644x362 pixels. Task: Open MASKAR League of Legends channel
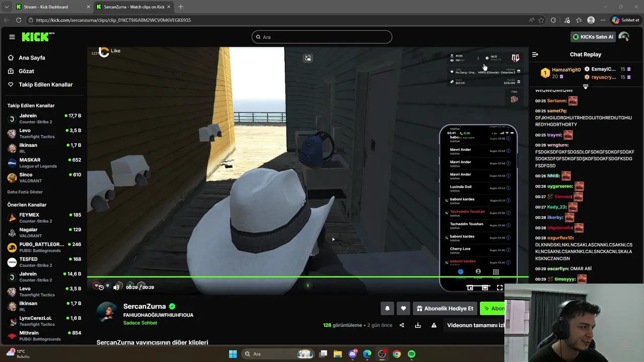point(44,163)
